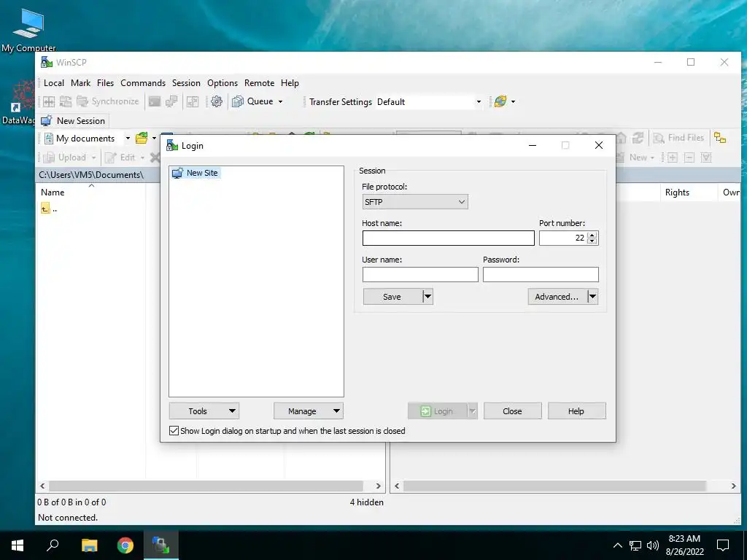747x560 pixels.
Task: Click the Save button in Login dialog
Action: 392,297
